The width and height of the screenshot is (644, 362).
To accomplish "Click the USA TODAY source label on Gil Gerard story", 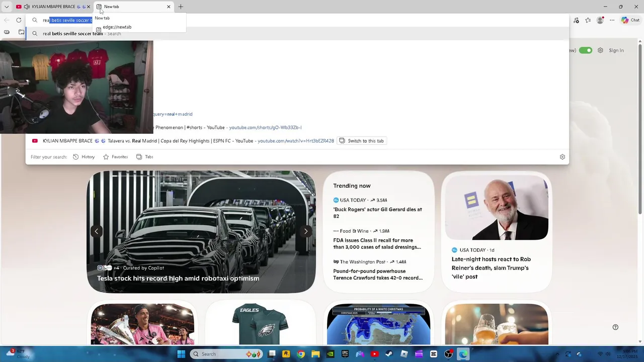I will [x=353, y=200].
